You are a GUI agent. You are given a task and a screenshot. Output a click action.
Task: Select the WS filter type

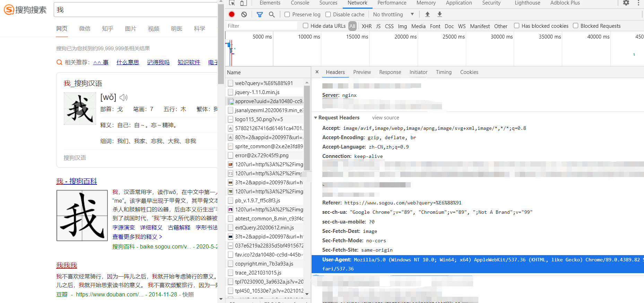coord(462,26)
